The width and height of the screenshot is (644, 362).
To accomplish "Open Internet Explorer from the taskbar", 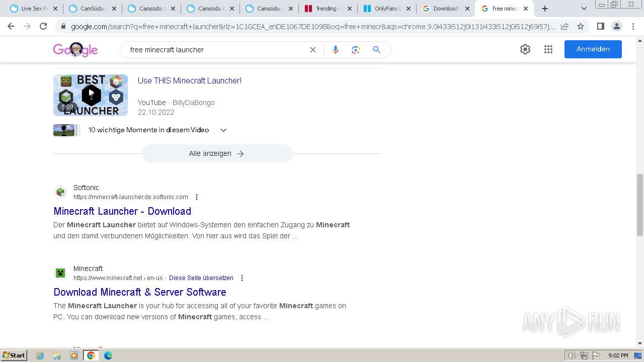I will tap(40, 355).
